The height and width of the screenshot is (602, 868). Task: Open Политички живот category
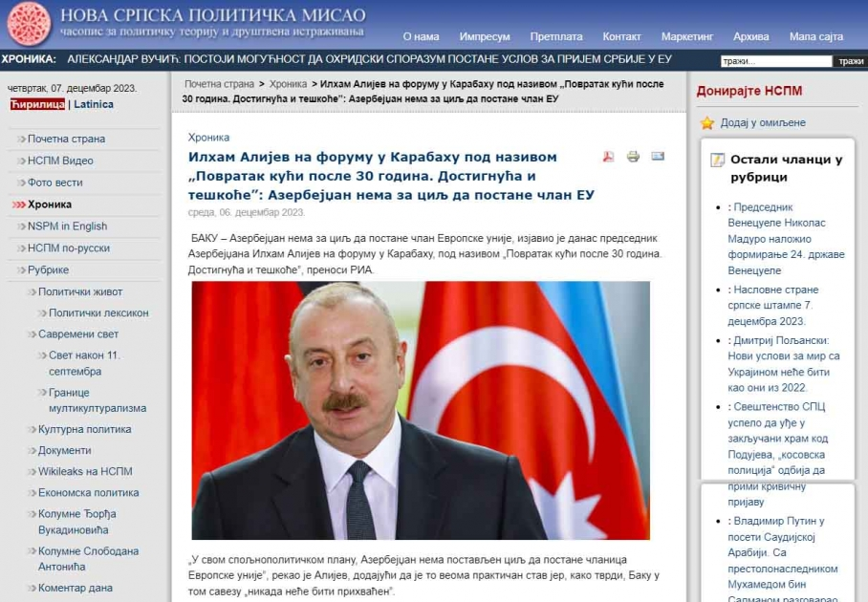(80, 292)
